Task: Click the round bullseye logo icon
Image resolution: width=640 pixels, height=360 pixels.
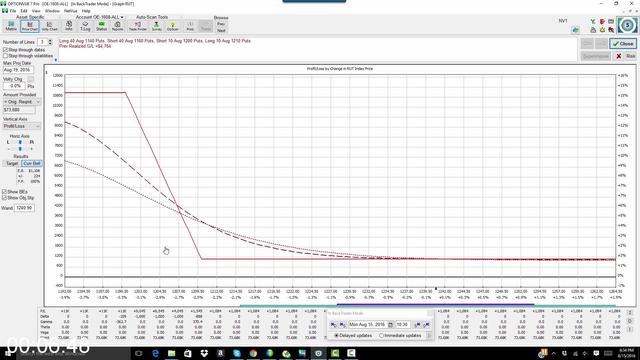Action: (x=627, y=25)
